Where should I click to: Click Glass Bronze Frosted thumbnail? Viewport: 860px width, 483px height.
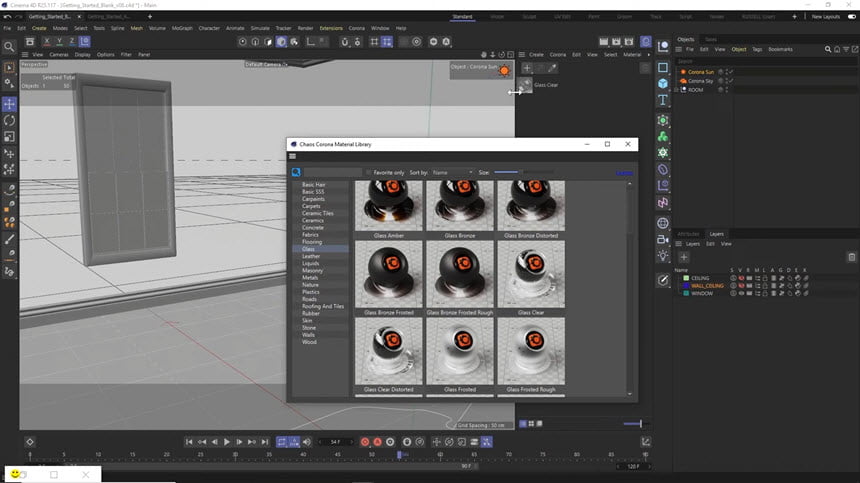coord(388,274)
